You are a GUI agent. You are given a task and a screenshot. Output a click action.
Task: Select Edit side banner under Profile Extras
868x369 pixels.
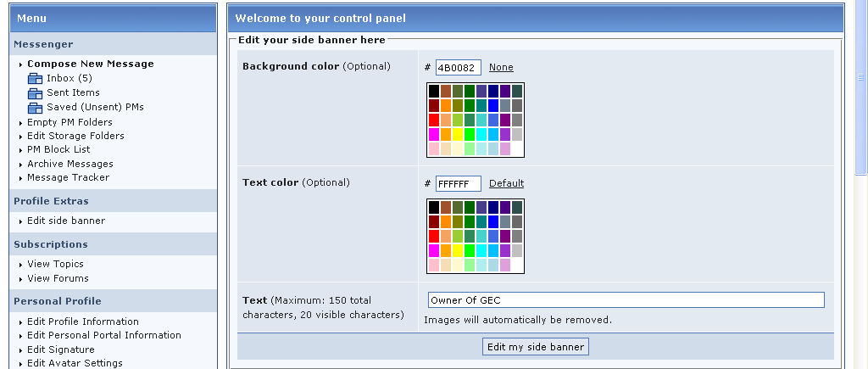pos(66,221)
